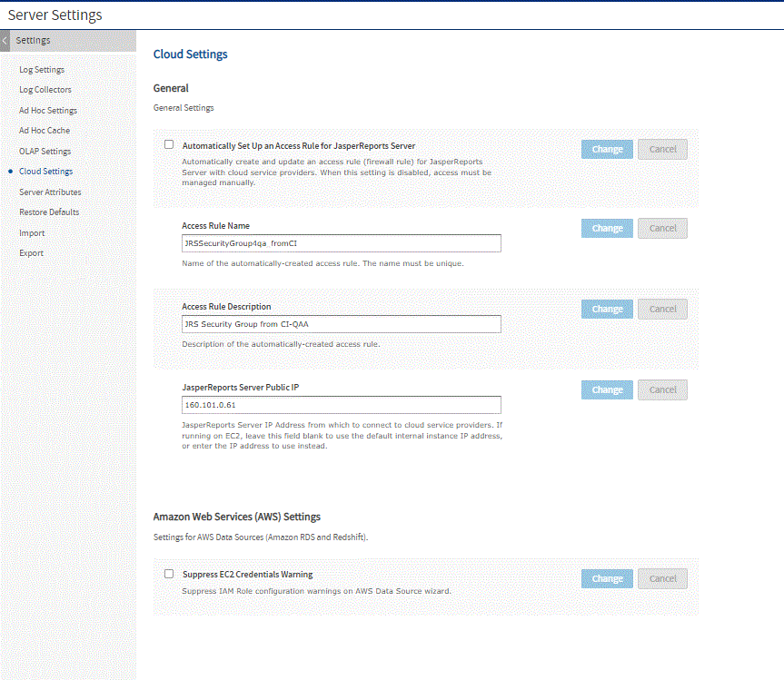Focus the Access Rule Description field

pos(342,324)
